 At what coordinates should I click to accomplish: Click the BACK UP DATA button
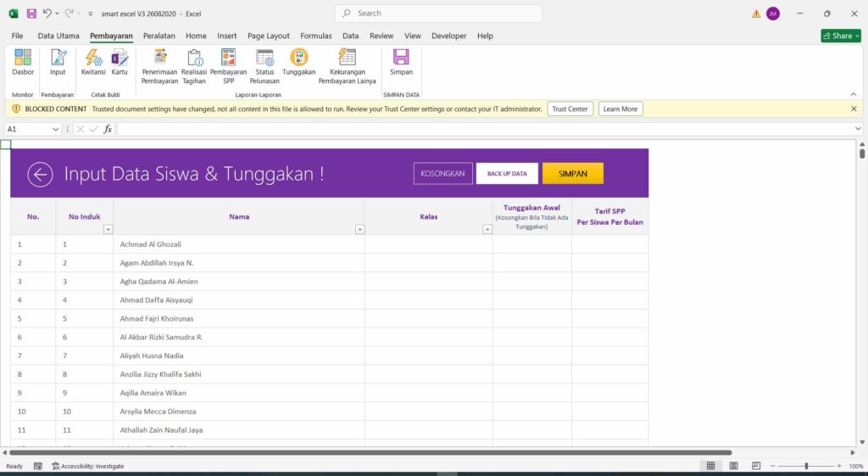click(507, 173)
